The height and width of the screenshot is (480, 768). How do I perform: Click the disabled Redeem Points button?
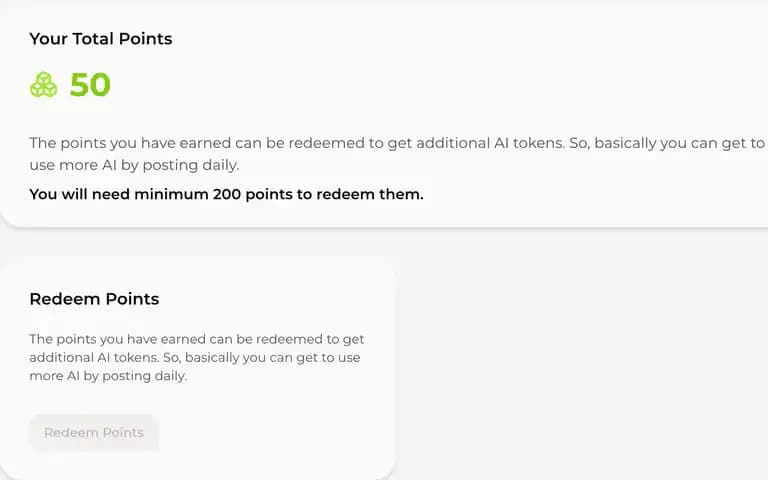click(x=94, y=432)
